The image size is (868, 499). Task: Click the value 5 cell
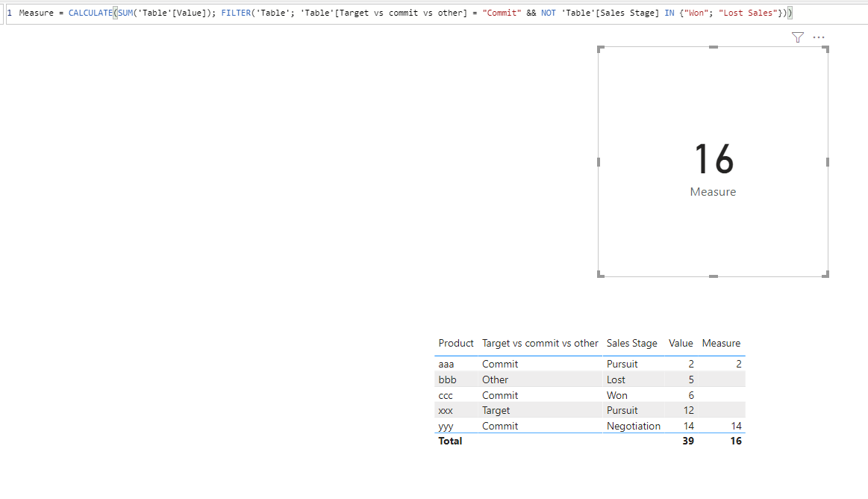point(691,379)
